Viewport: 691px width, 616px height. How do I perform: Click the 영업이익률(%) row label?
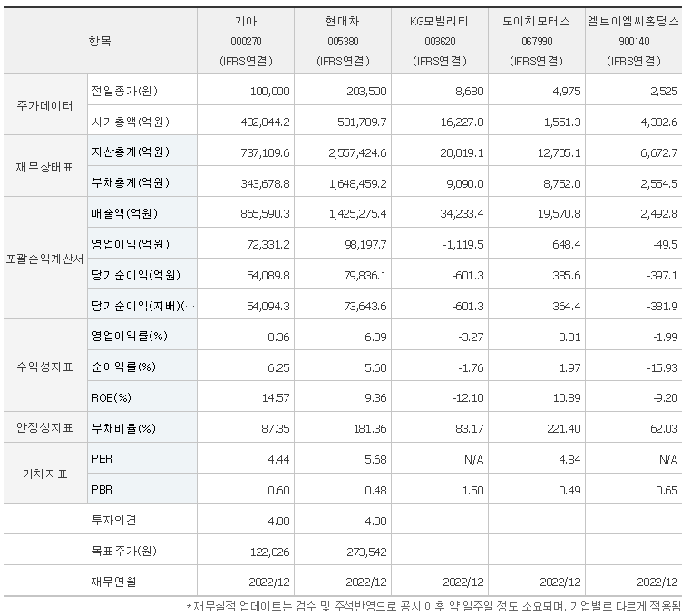[x=130, y=336]
